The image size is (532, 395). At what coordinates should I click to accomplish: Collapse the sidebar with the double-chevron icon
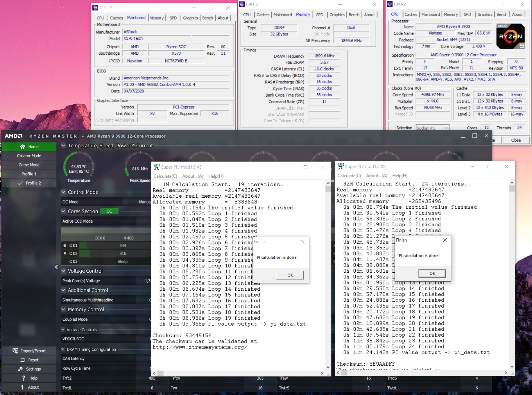point(56,267)
